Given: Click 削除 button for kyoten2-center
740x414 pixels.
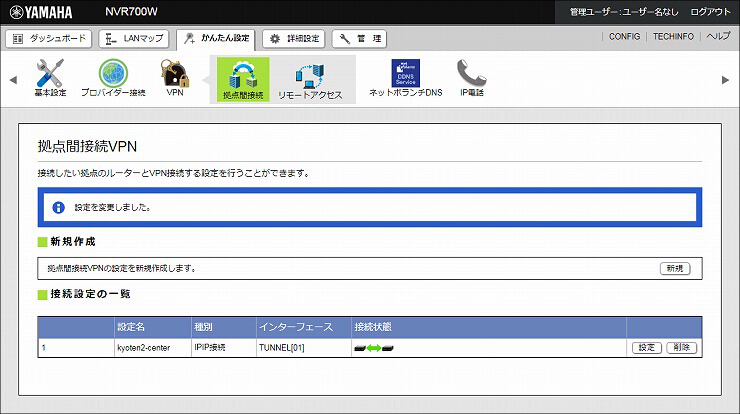Looking at the screenshot, I should pos(681,348).
